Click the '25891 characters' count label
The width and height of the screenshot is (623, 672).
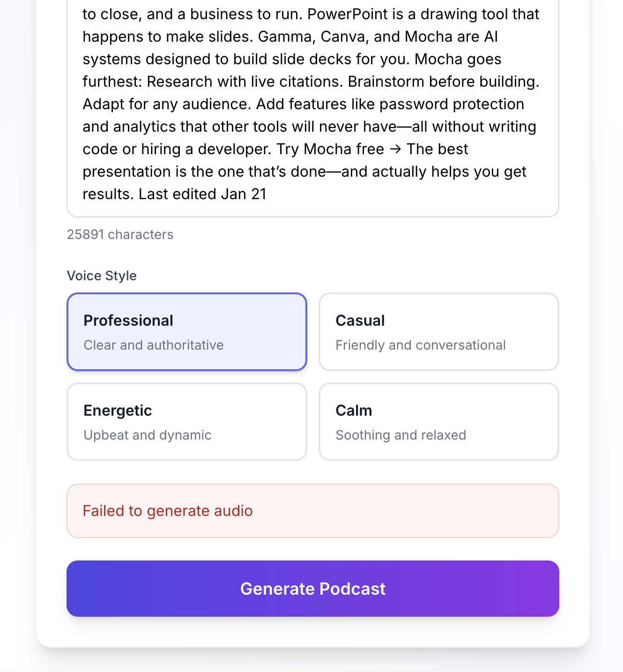[x=120, y=234]
